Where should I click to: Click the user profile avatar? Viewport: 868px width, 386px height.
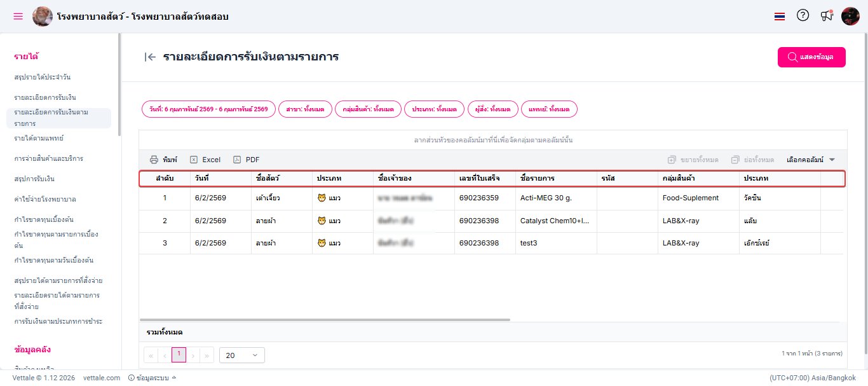(x=850, y=17)
